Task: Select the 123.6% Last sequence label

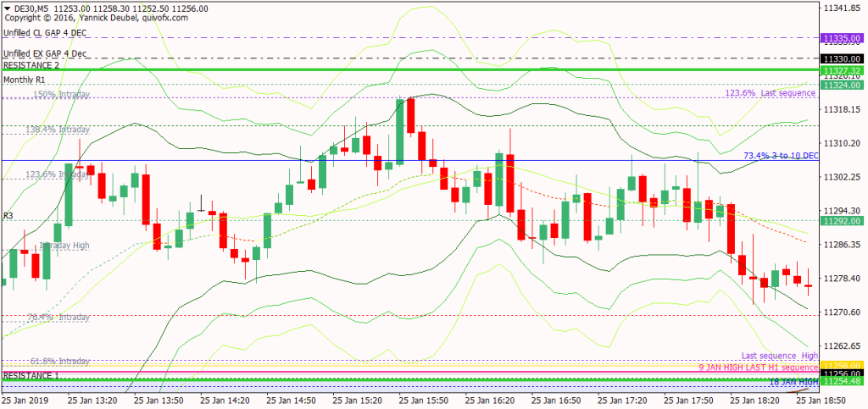Action: coord(771,93)
